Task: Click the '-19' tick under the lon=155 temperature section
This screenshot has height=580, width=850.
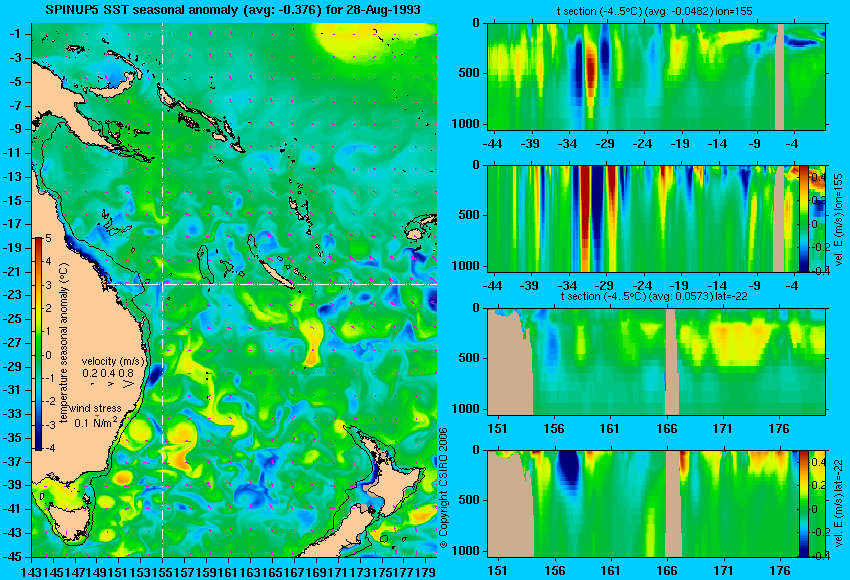Action: tap(679, 144)
